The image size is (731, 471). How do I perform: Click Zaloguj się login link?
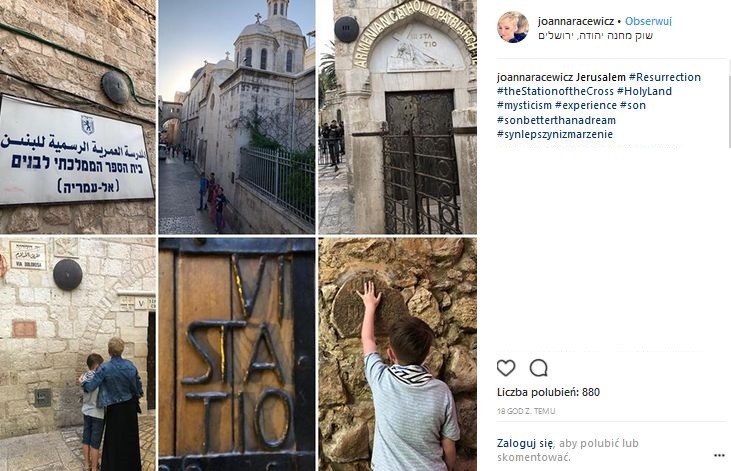[525, 443]
